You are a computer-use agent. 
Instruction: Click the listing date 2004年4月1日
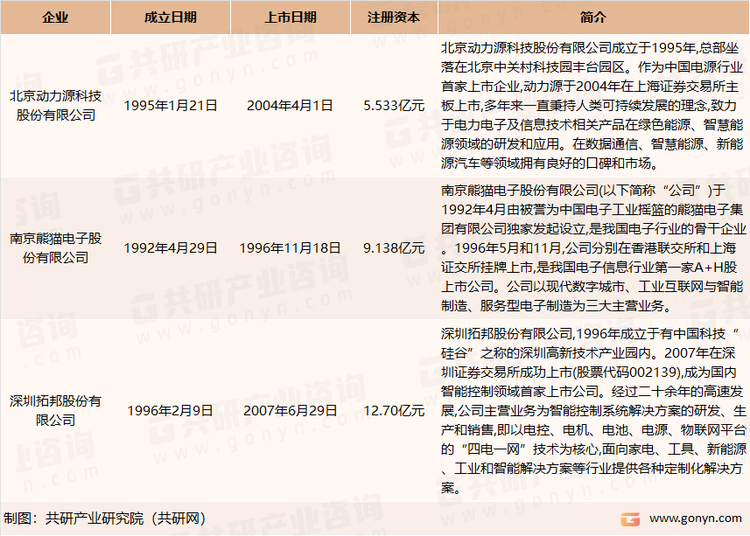(290, 106)
